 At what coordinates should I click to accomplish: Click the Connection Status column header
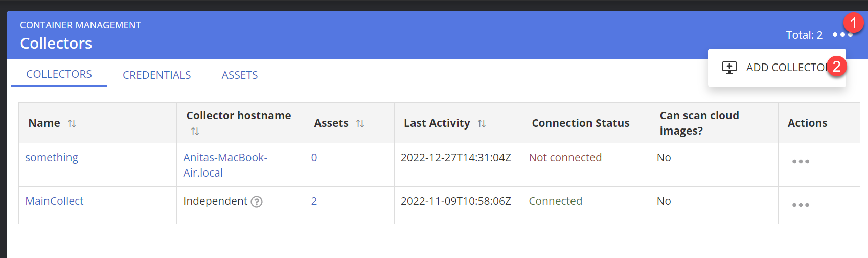point(580,123)
